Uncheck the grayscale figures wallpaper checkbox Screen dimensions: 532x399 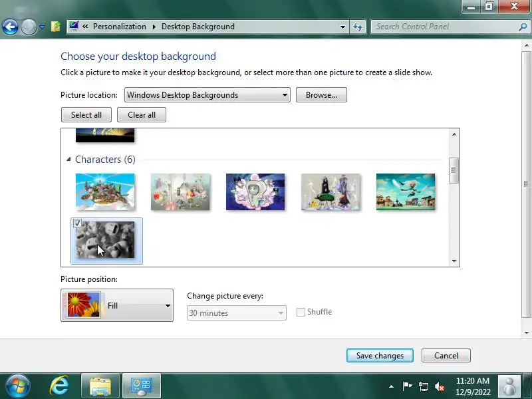(77, 223)
